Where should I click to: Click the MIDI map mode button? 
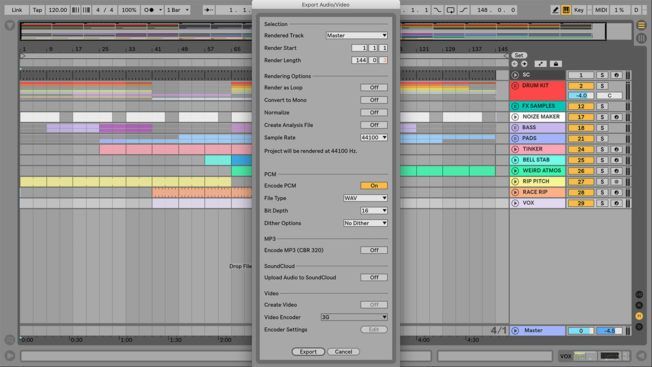[x=601, y=10]
